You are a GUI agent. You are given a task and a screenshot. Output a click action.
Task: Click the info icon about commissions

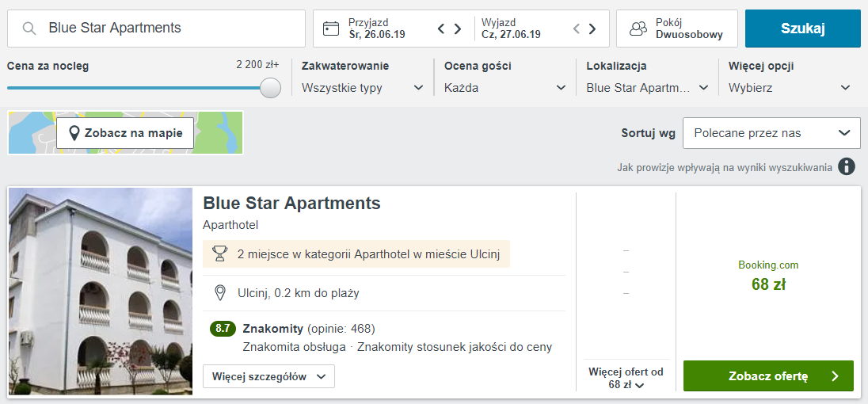tap(847, 166)
